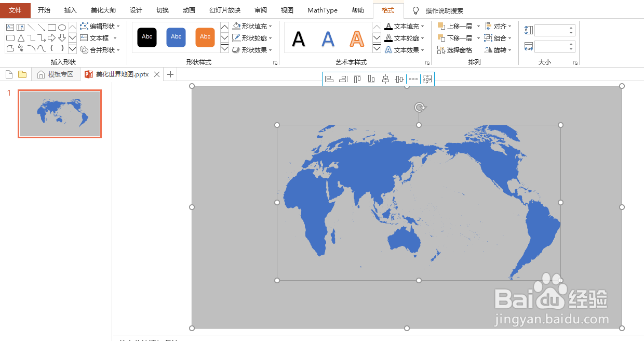
Task: Switch to the MathType tab
Action: click(x=322, y=10)
